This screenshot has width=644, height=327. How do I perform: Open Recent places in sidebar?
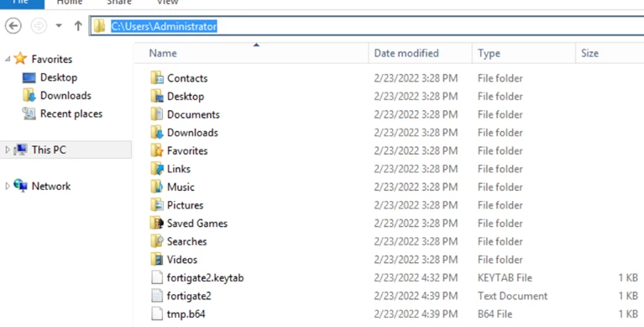71,113
